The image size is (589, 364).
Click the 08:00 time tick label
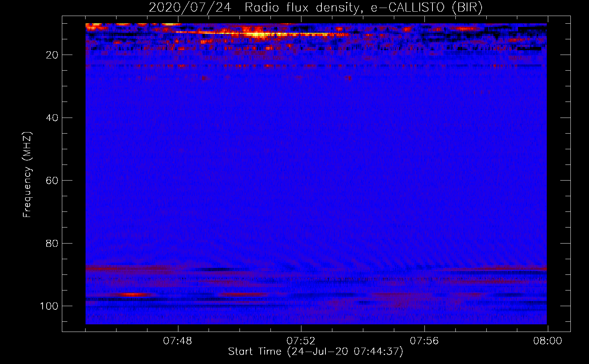point(548,341)
